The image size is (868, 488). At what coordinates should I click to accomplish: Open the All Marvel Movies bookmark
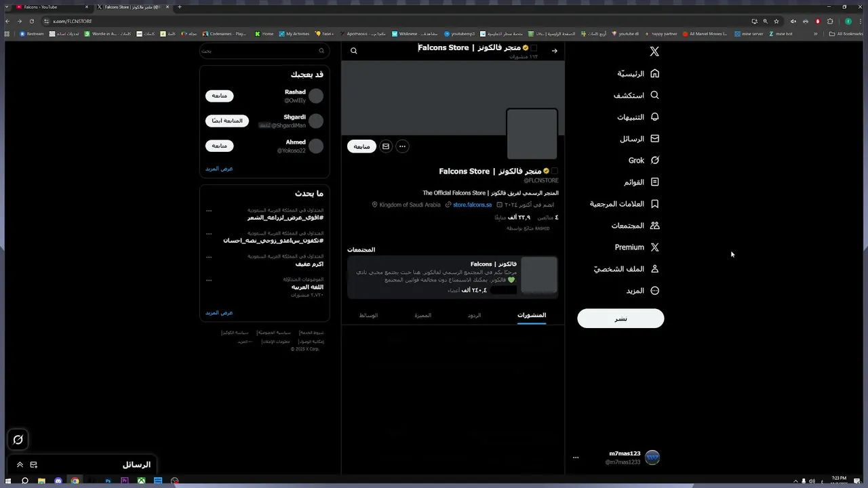pyautogui.click(x=705, y=33)
